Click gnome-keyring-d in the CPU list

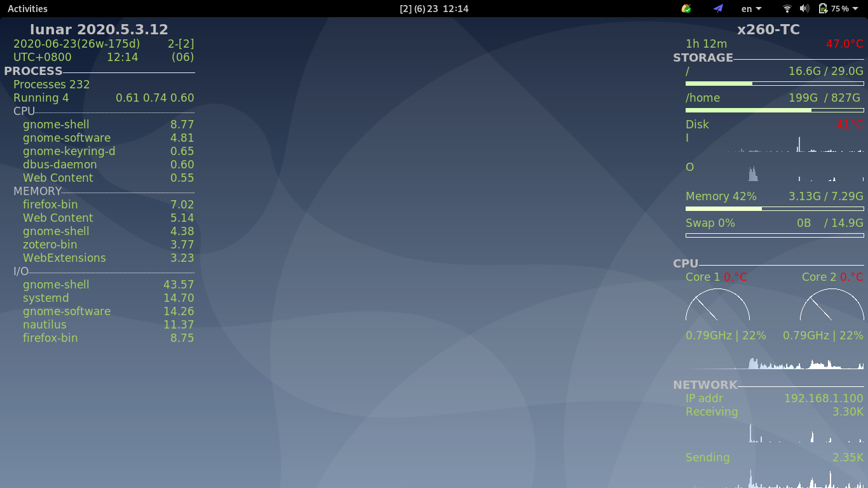pyautogui.click(x=69, y=151)
